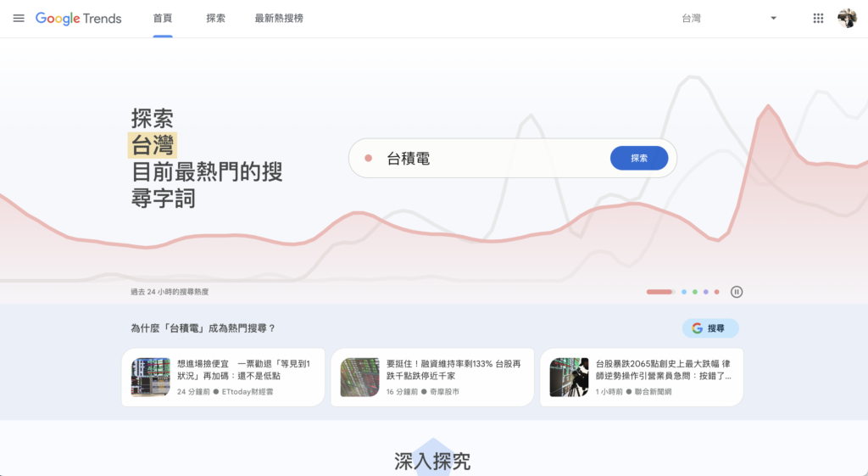Pause the trending carousel
The height and width of the screenshot is (476, 868).
[x=737, y=292]
